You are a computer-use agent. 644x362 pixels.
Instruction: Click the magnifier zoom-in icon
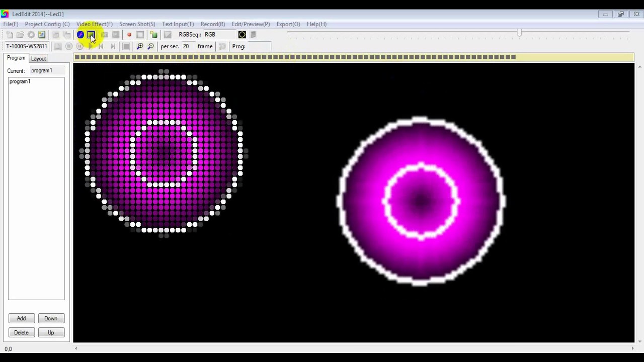click(x=140, y=46)
